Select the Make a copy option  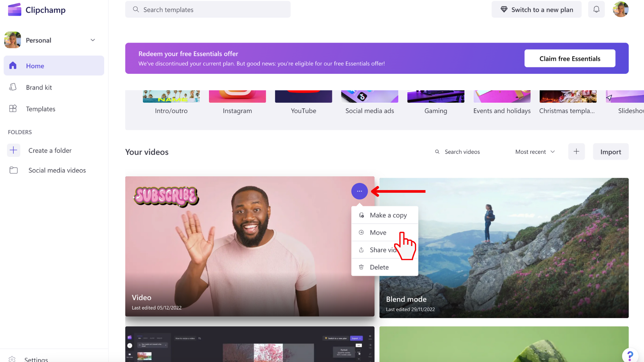(388, 215)
